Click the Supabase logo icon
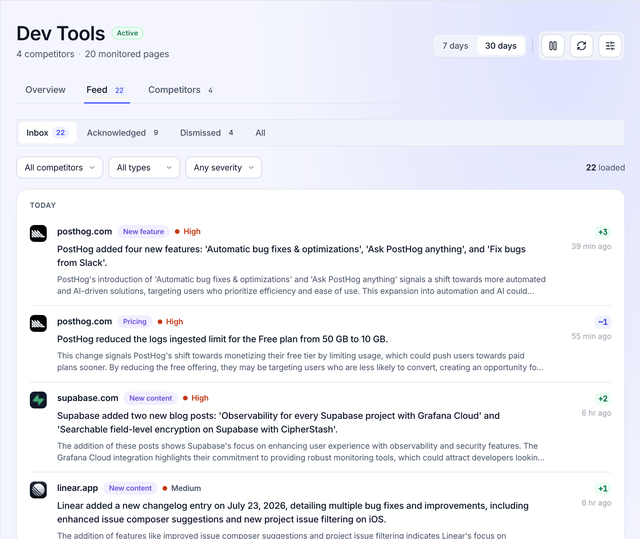The image size is (640, 539). pos(38,400)
